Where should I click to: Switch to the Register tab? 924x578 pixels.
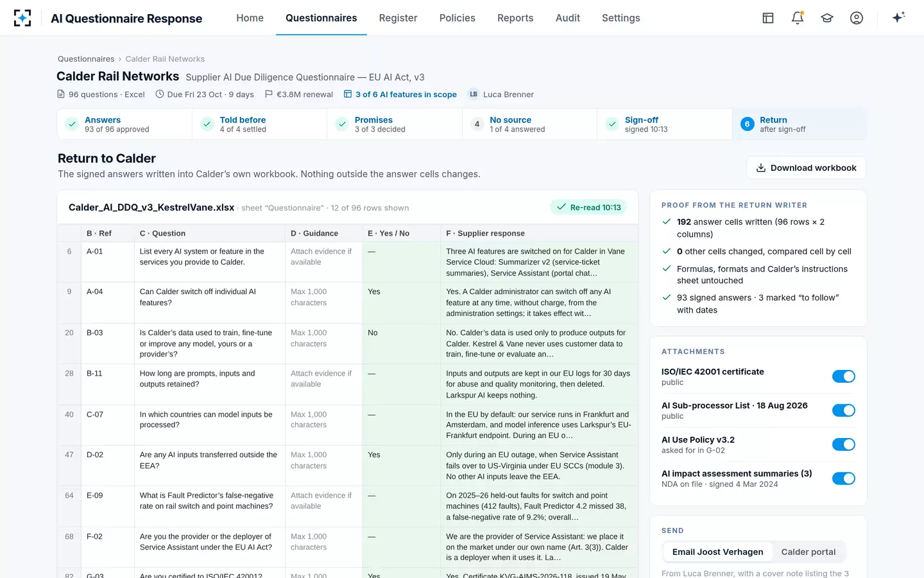398,18
